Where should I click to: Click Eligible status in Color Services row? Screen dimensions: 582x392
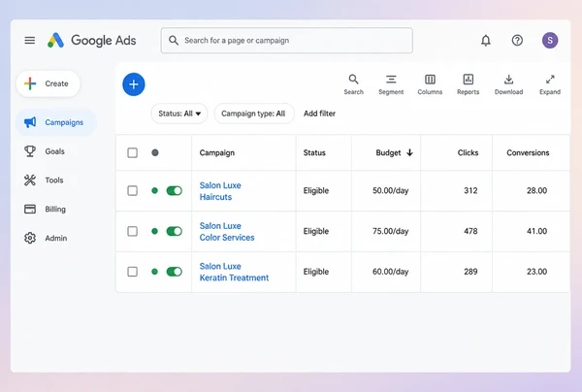pos(316,231)
